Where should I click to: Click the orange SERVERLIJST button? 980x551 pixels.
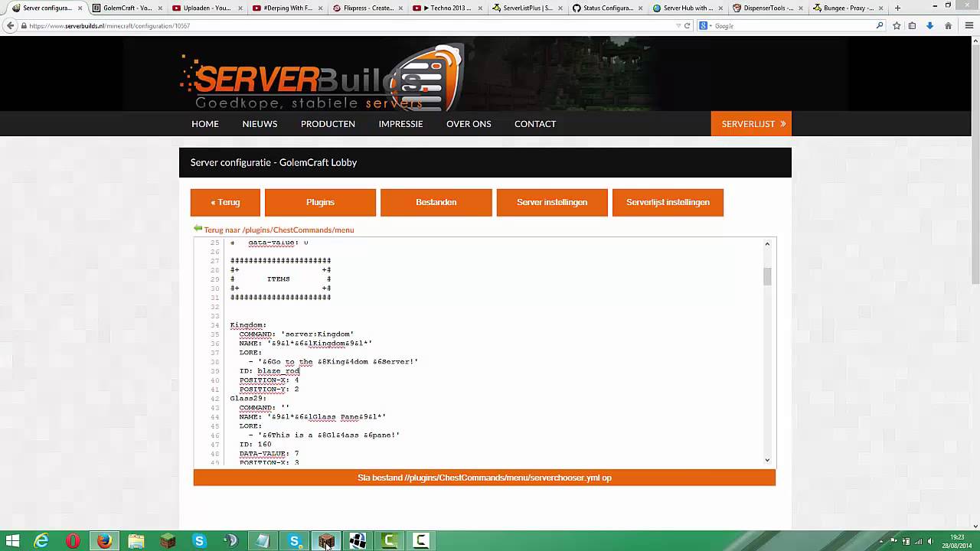tap(751, 124)
